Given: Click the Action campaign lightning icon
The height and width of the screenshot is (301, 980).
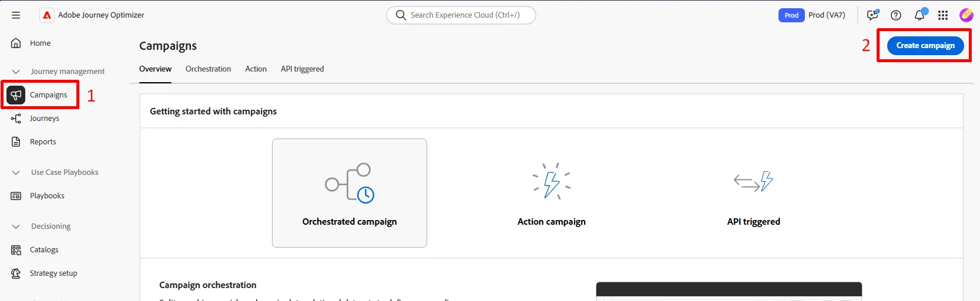Looking at the screenshot, I should point(552,181).
